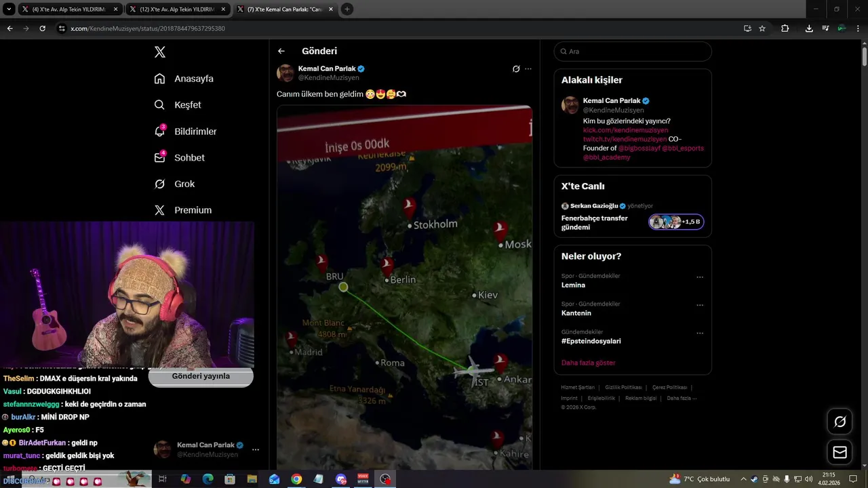The image size is (868, 488).
Task: Switch to the (4) X'te Av. Alp Tekin tab
Action: 68,9
